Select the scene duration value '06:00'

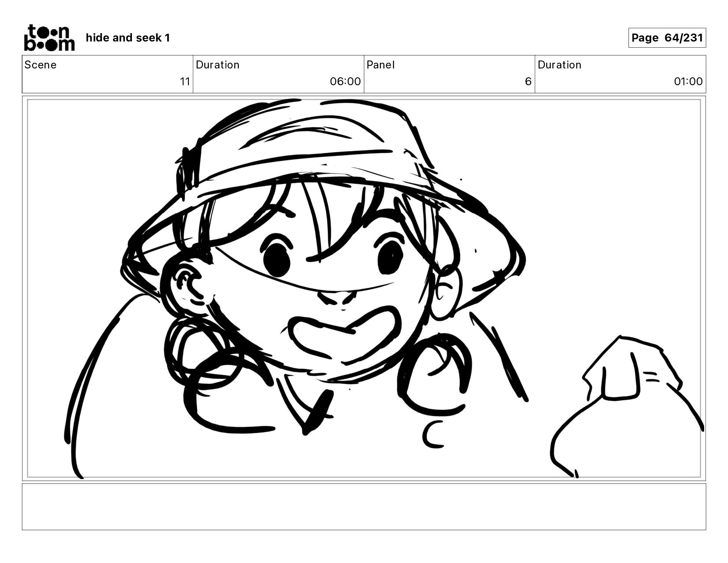click(345, 82)
